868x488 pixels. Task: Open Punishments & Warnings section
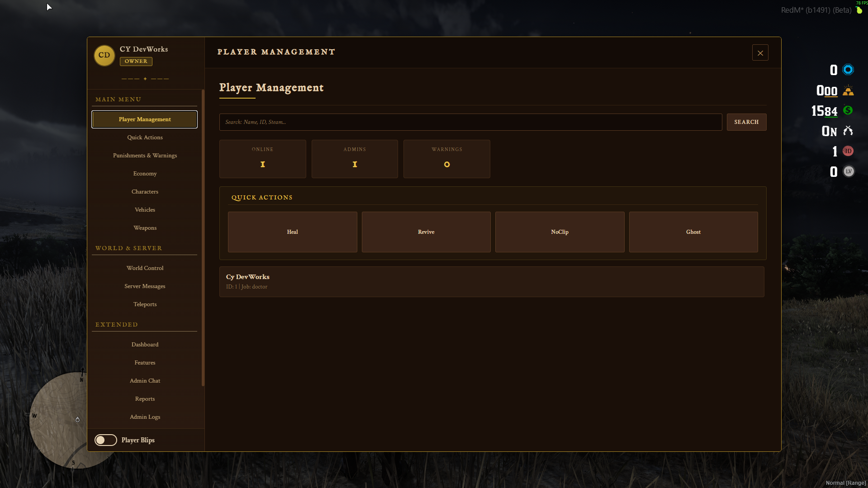145,156
